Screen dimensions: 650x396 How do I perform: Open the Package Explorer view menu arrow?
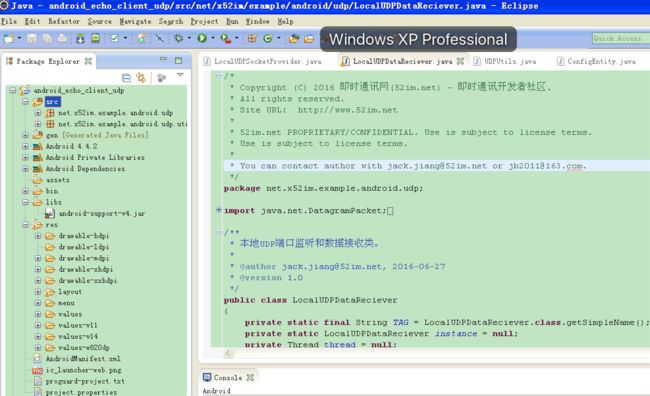180,75
